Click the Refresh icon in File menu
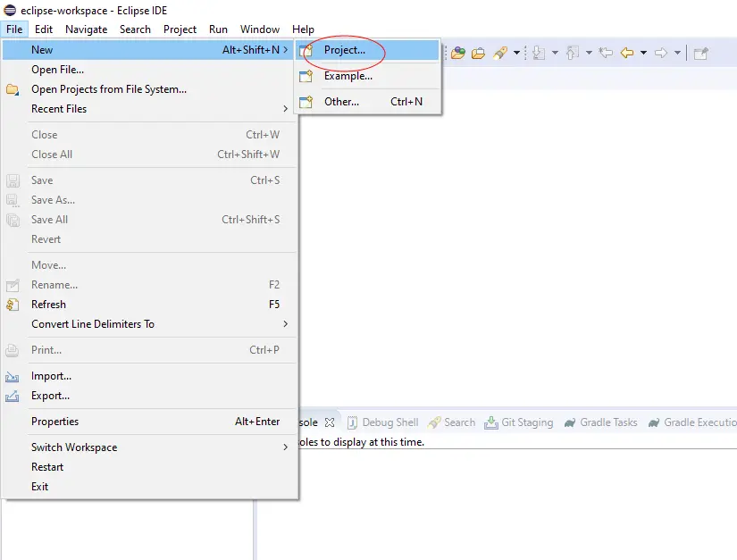This screenshot has width=737, height=560. pos(13,305)
